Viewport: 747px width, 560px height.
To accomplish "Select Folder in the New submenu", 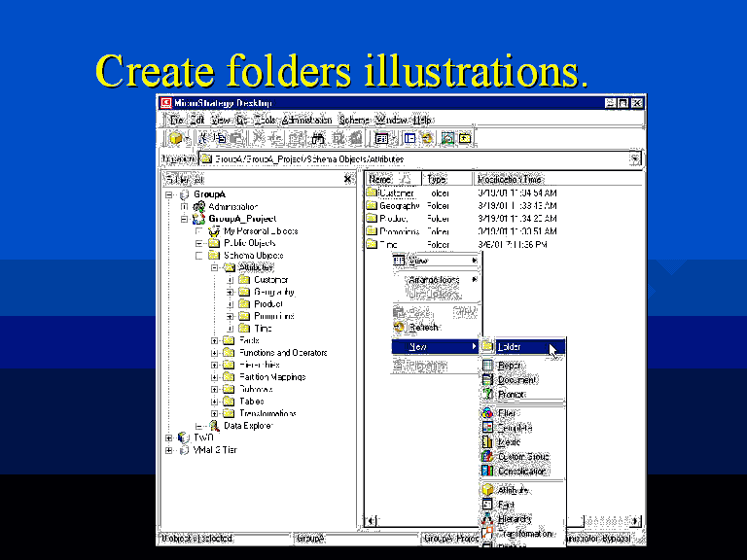I will tap(510, 346).
